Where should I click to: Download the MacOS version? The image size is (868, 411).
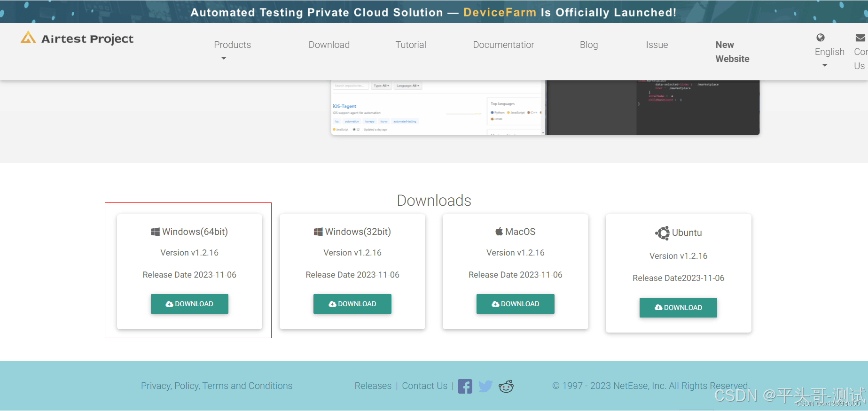click(x=516, y=304)
